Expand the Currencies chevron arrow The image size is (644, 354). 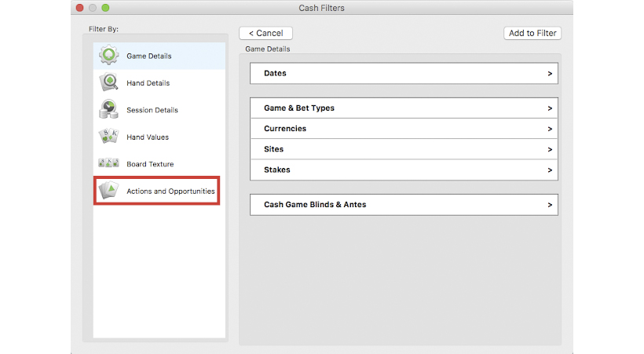click(x=550, y=129)
